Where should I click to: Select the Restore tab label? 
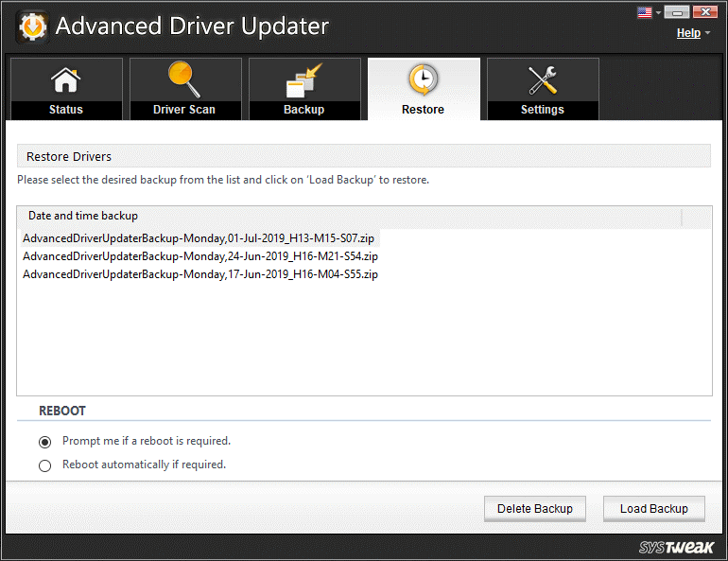423,110
